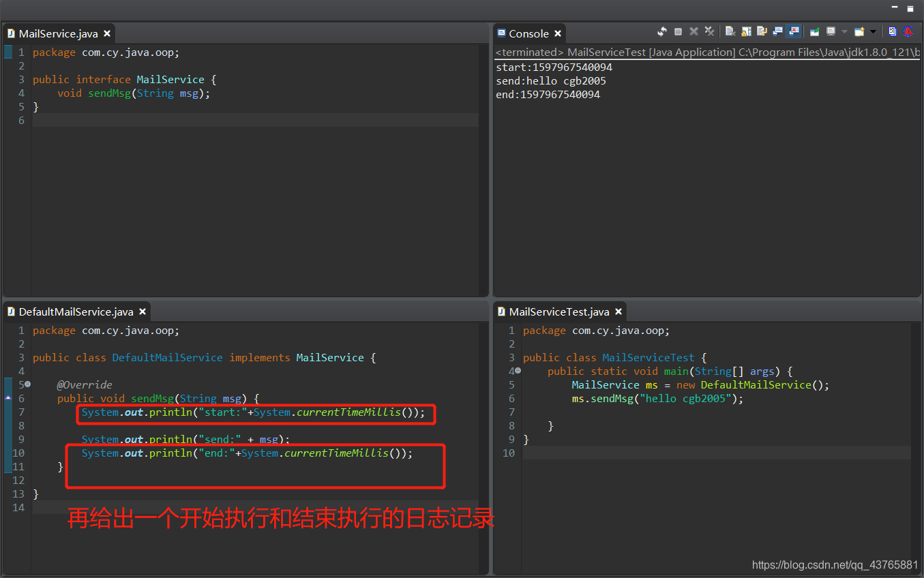Toggle Word Wrap in Console toolbar
Viewport: 924px width, 578px height.
coord(762,31)
